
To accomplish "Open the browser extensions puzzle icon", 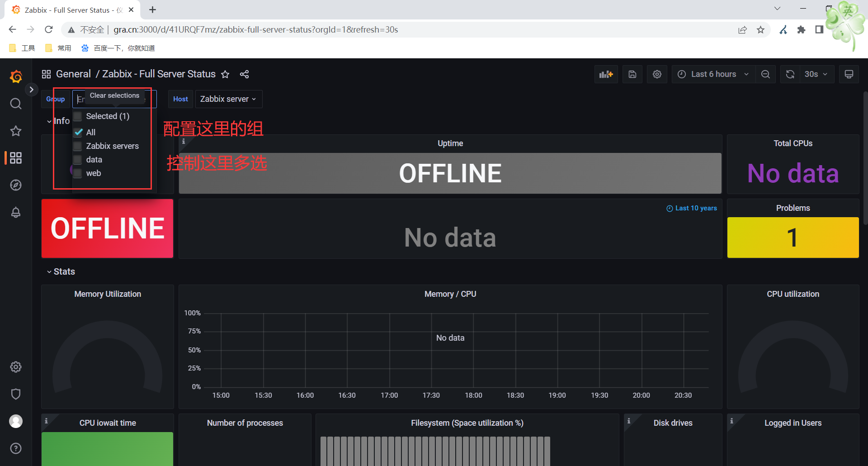I will tap(801, 30).
